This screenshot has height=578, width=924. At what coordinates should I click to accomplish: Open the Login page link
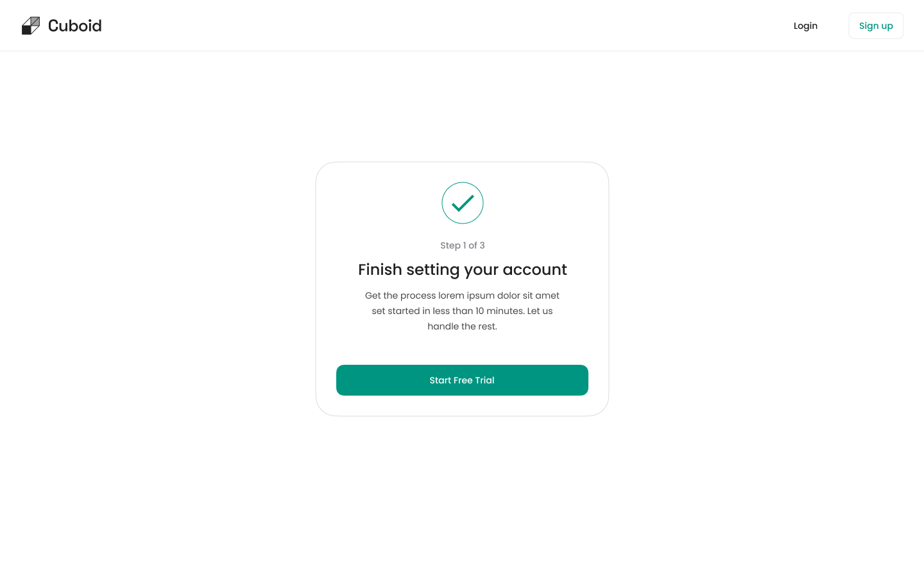coord(805,26)
